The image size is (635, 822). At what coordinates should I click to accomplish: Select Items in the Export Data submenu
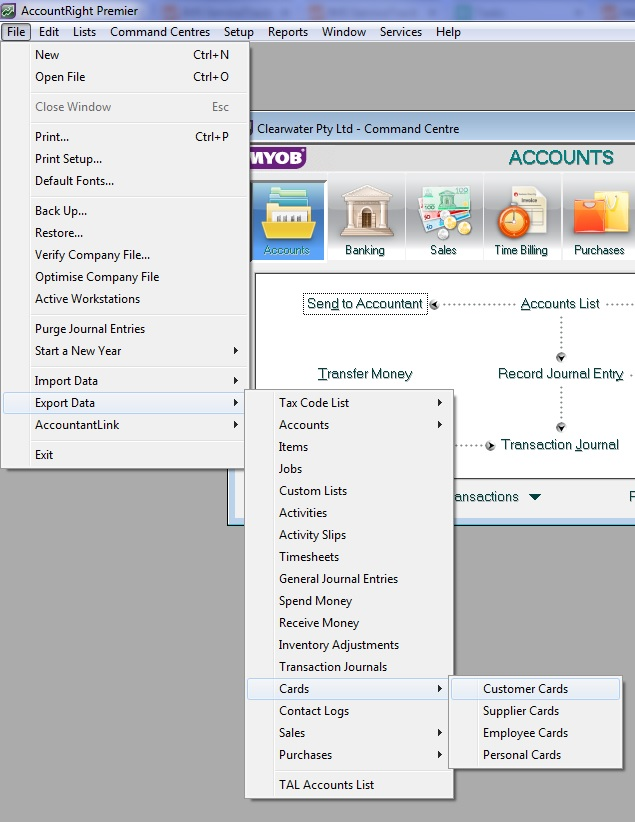pyautogui.click(x=349, y=447)
